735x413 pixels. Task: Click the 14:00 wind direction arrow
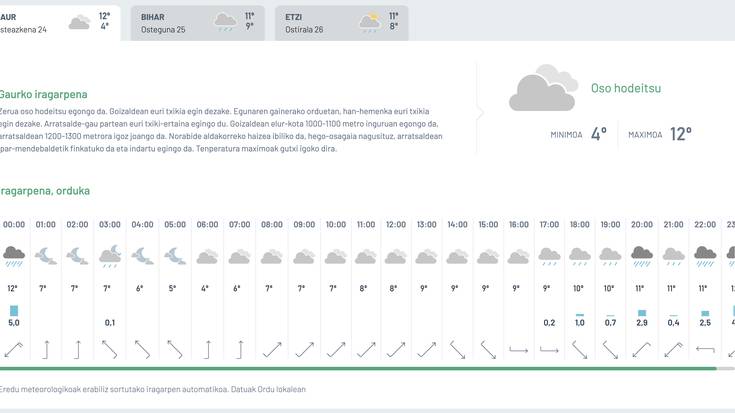pos(458,350)
